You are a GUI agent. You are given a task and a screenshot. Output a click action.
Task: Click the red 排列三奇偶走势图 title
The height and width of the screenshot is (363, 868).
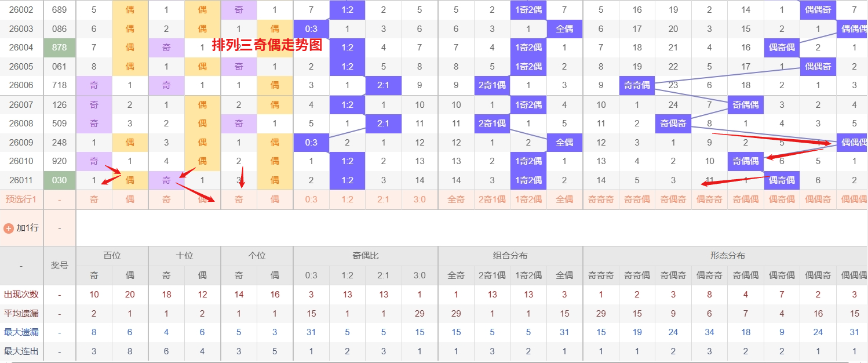(267, 45)
